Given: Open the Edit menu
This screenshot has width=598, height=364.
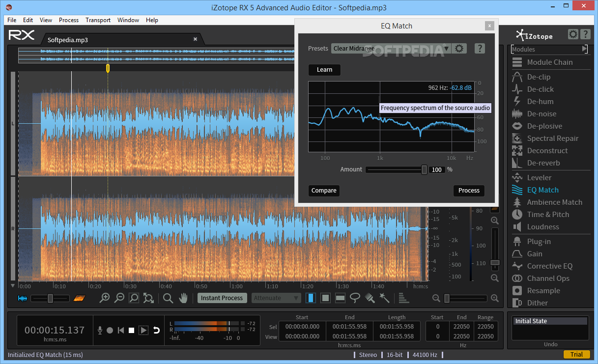Looking at the screenshot, I should click(28, 20).
